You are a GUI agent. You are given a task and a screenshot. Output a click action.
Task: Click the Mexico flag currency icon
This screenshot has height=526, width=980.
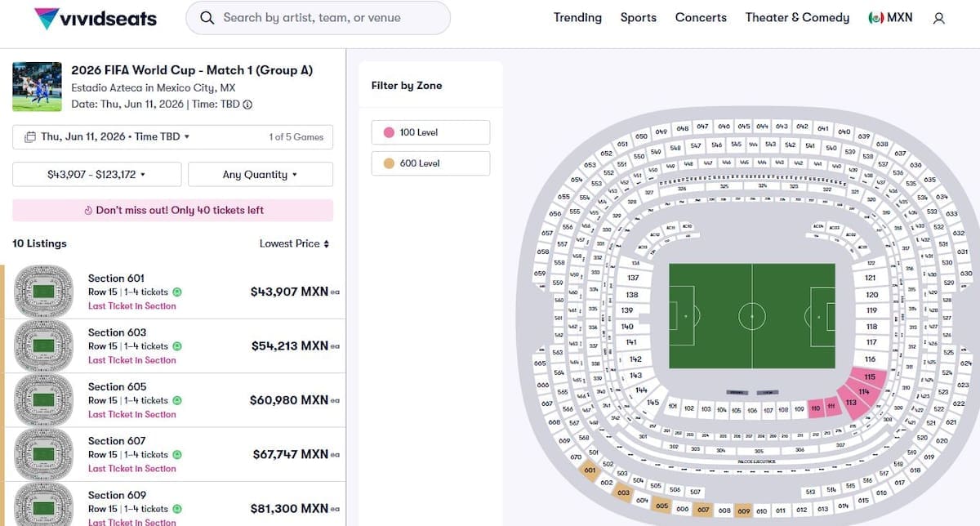tap(875, 18)
